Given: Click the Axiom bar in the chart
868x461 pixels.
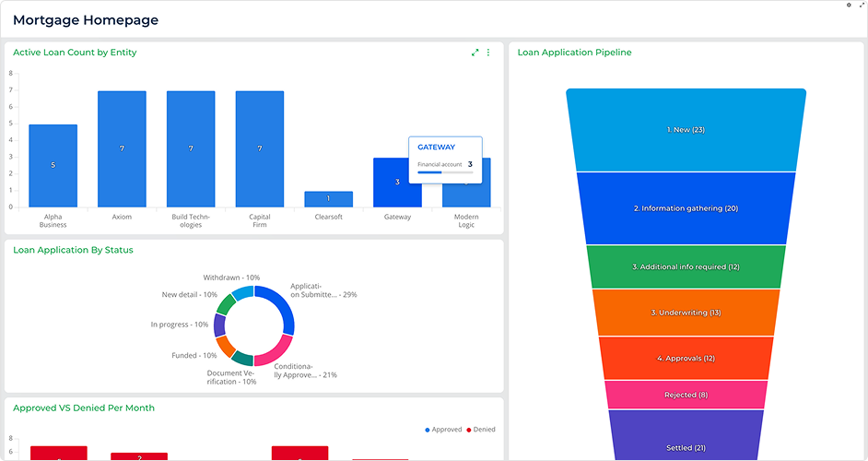Looking at the screenshot, I should tap(122, 148).
